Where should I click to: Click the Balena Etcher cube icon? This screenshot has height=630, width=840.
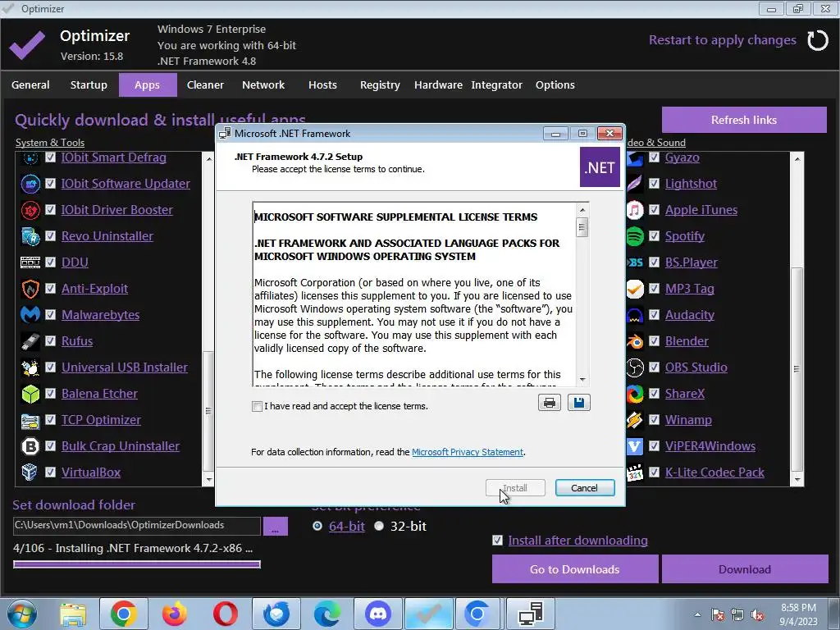[30, 394]
